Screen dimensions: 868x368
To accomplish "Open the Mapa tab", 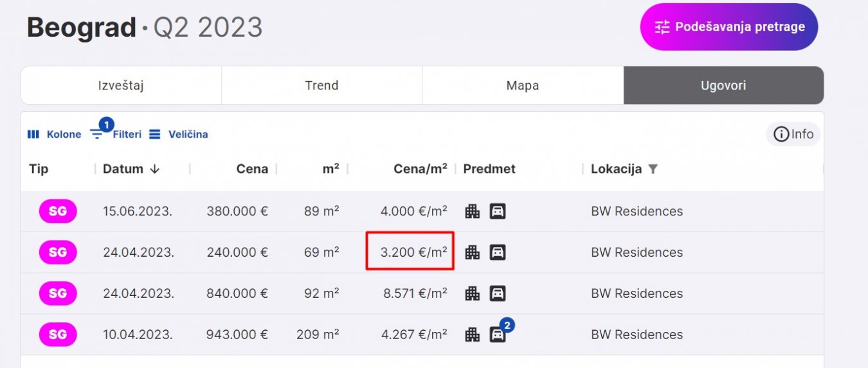I will coord(522,86).
